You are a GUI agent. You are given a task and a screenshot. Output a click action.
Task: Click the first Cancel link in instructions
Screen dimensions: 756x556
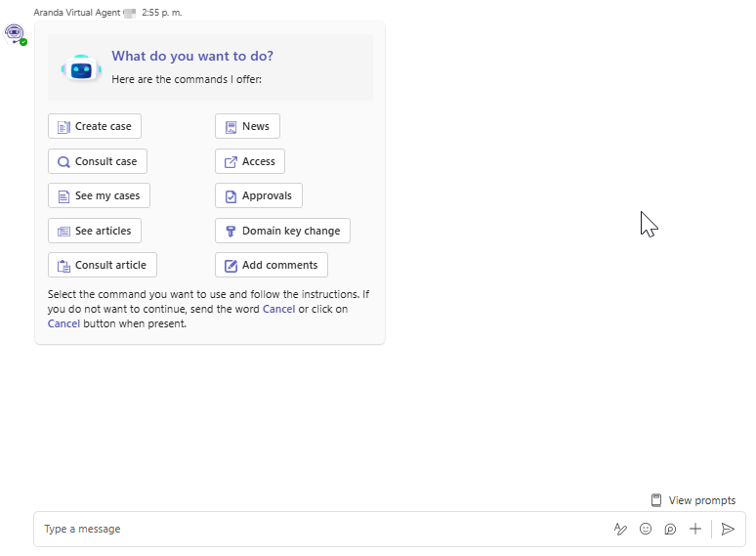pyautogui.click(x=278, y=309)
